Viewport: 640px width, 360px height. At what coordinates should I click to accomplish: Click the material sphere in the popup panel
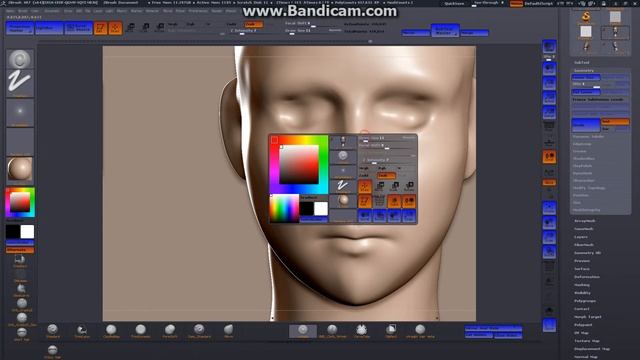click(343, 201)
